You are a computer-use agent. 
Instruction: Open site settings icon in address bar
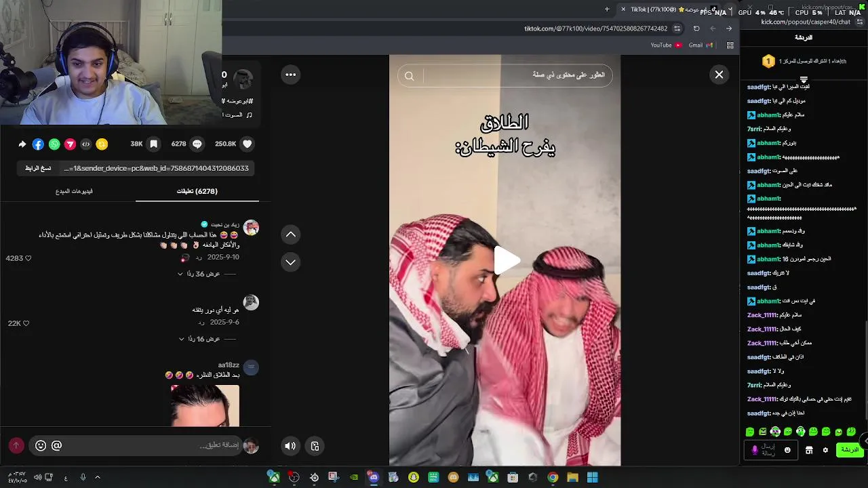(677, 28)
